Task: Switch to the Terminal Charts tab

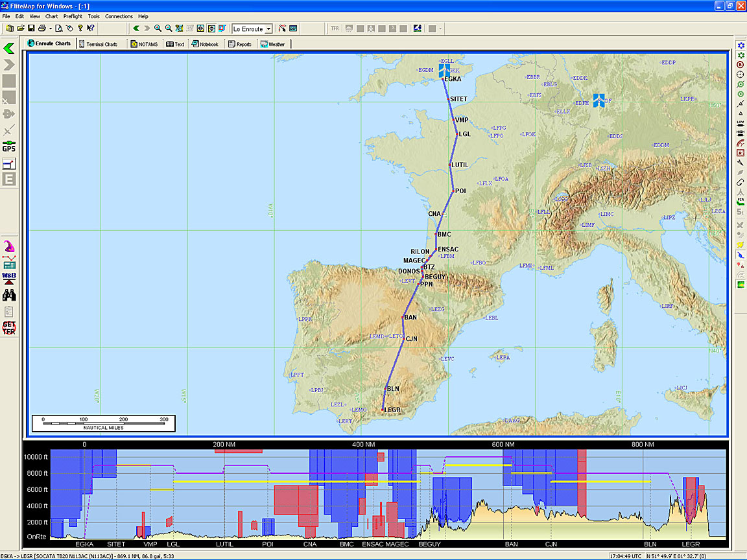Action: tap(101, 44)
